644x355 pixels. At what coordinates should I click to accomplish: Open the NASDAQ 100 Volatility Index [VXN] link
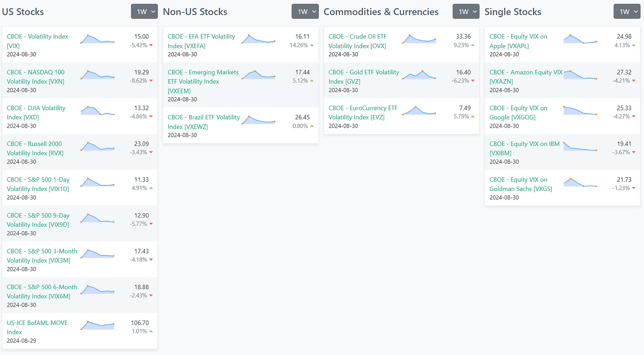(36, 77)
